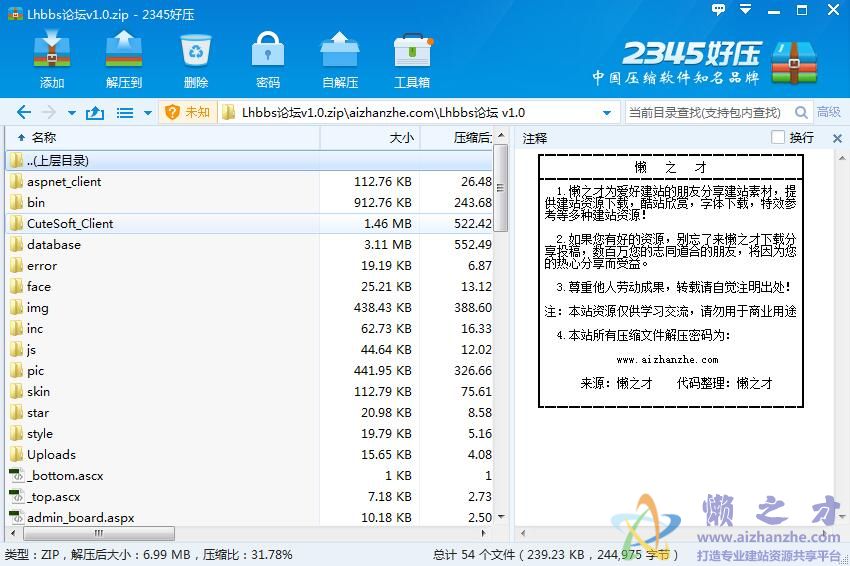Click file list scroll-up arrow
This screenshot has height=566, width=850.
point(501,135)
